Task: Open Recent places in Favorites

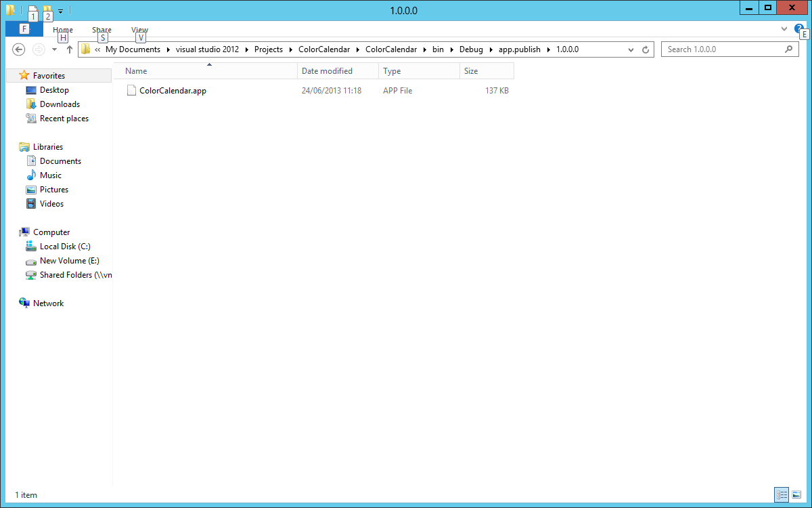Action: pos(64,119)
